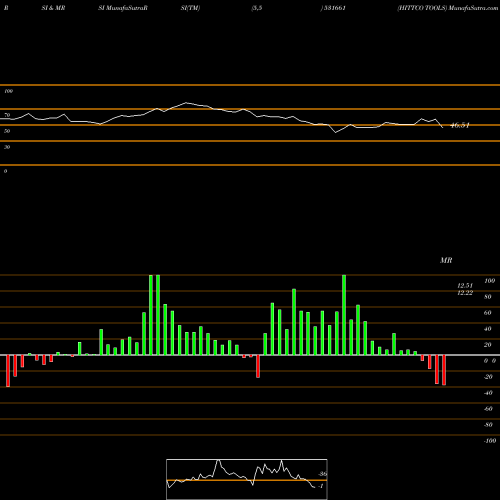The height and width of the screenshot is (500, 500).
Task: Click the 'SI(TM)' header text
Action: click(x=190, y=8)
